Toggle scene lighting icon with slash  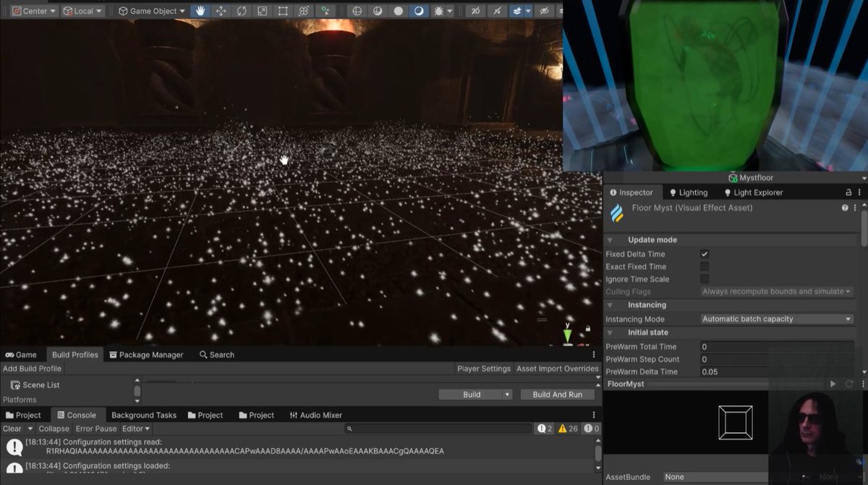(475, 11)
